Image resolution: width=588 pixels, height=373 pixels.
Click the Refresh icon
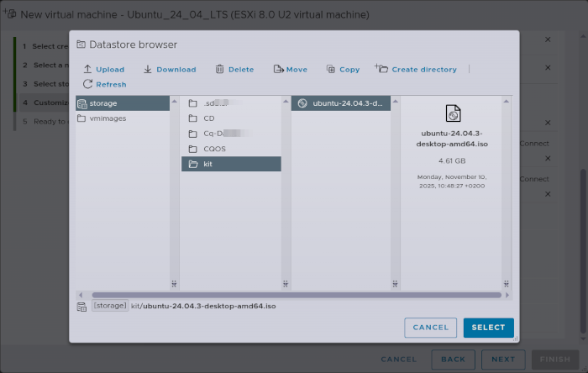point(87,84)
